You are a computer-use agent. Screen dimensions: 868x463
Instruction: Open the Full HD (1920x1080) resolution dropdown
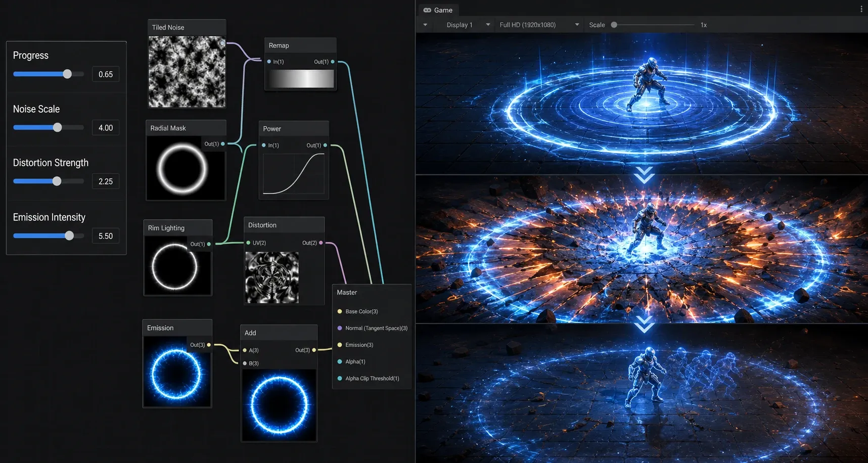coord(539,25)
